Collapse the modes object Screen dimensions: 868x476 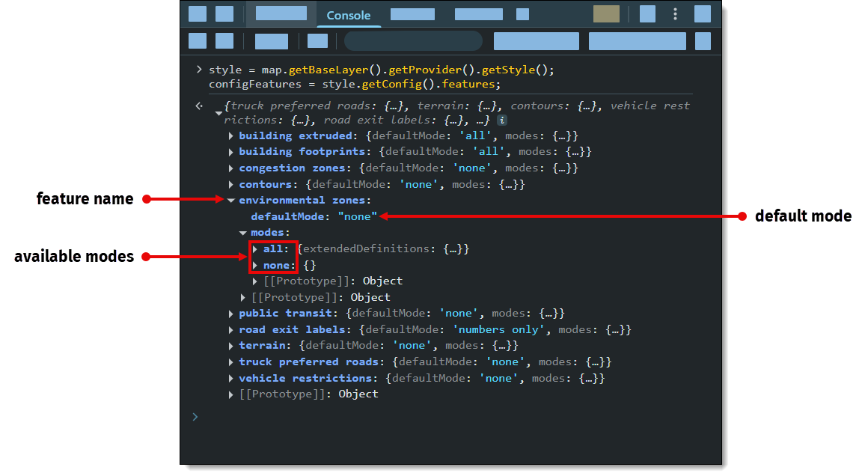click(243, 233)
